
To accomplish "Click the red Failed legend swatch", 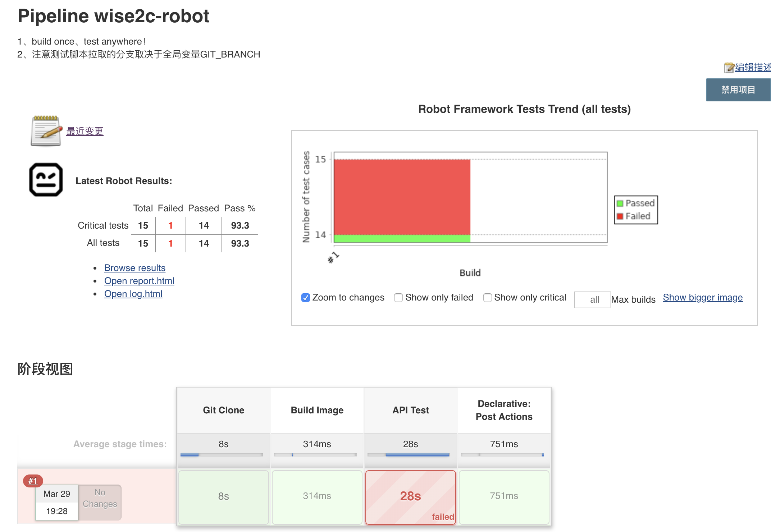I will click(x=620, y=216).
